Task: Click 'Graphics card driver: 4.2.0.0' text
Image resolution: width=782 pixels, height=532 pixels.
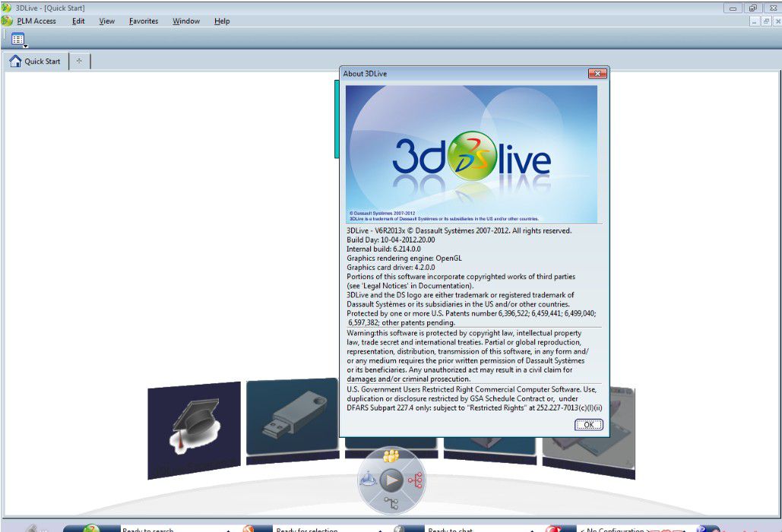Action: pos(391,268)
